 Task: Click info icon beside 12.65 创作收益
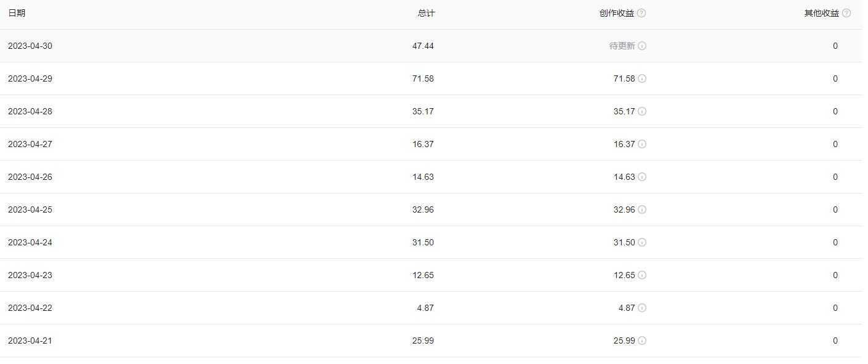click(x=642, y=275)
